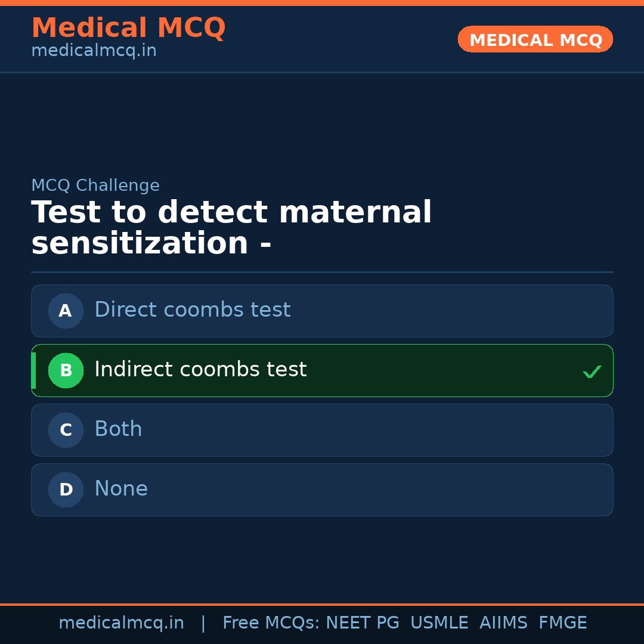644x644 pixels.
Task: Select answer option C, Both
Action: click(322, 430)
